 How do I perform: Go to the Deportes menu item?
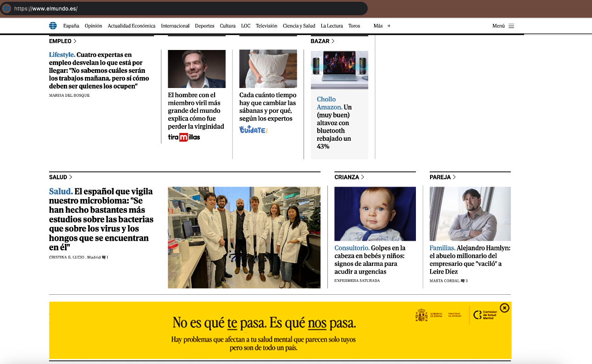(205, 26)
